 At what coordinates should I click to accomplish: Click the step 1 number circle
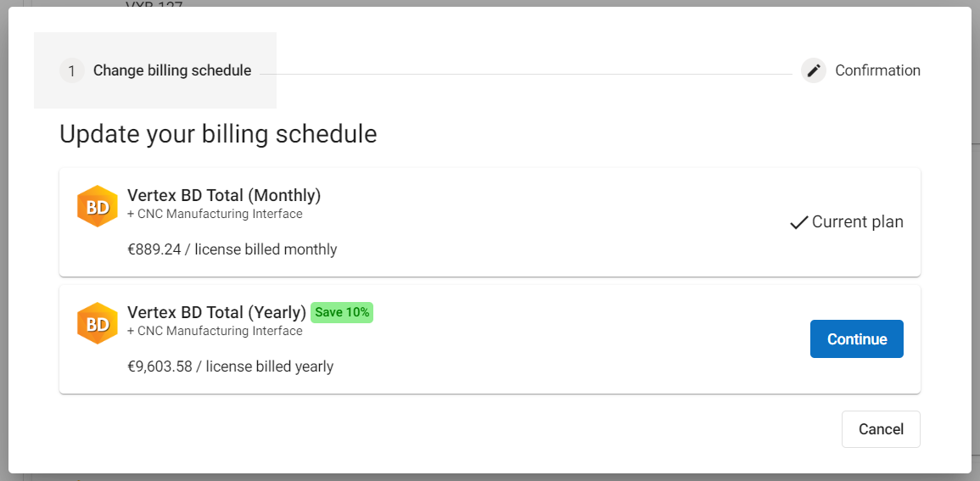click(72, 70)
